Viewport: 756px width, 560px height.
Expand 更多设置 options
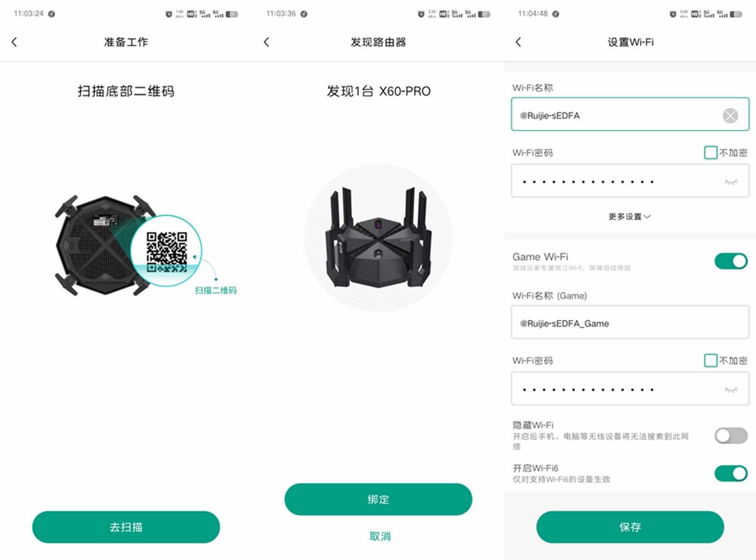point(629,216)
